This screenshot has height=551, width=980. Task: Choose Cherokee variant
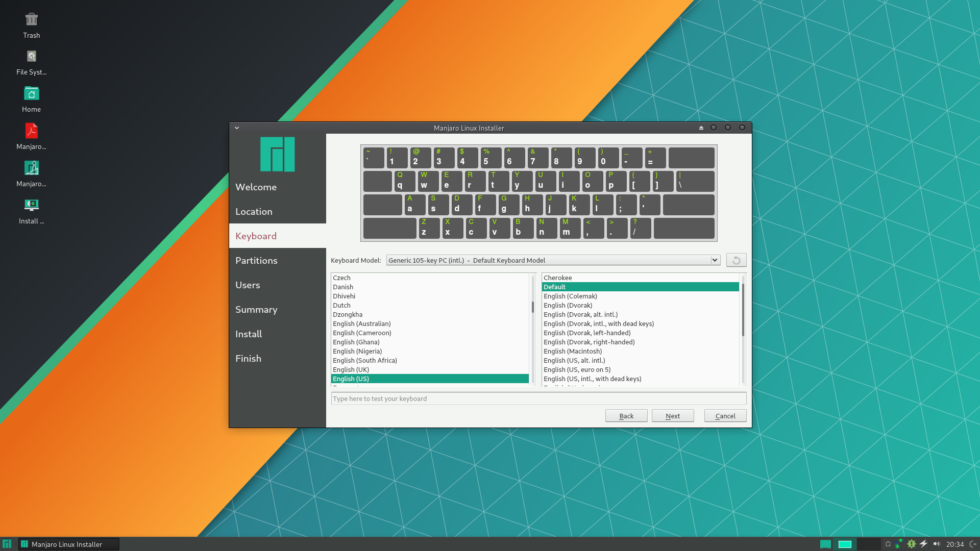640,278
